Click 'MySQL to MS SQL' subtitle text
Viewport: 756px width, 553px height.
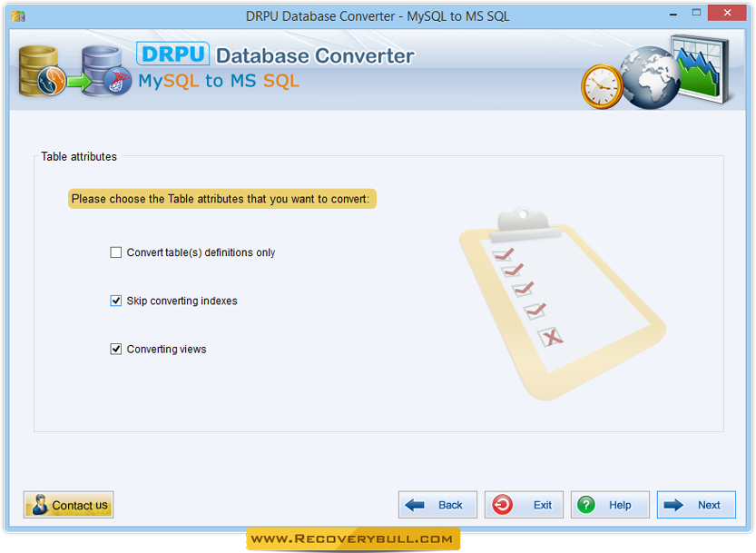(x=219, y=81)
